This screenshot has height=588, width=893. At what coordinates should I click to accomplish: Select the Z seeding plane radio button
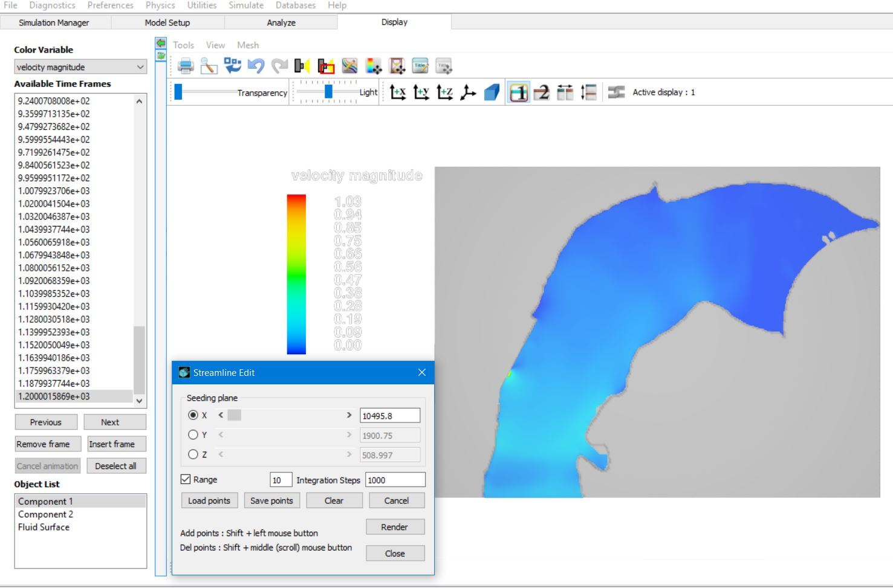click(193, 454)
